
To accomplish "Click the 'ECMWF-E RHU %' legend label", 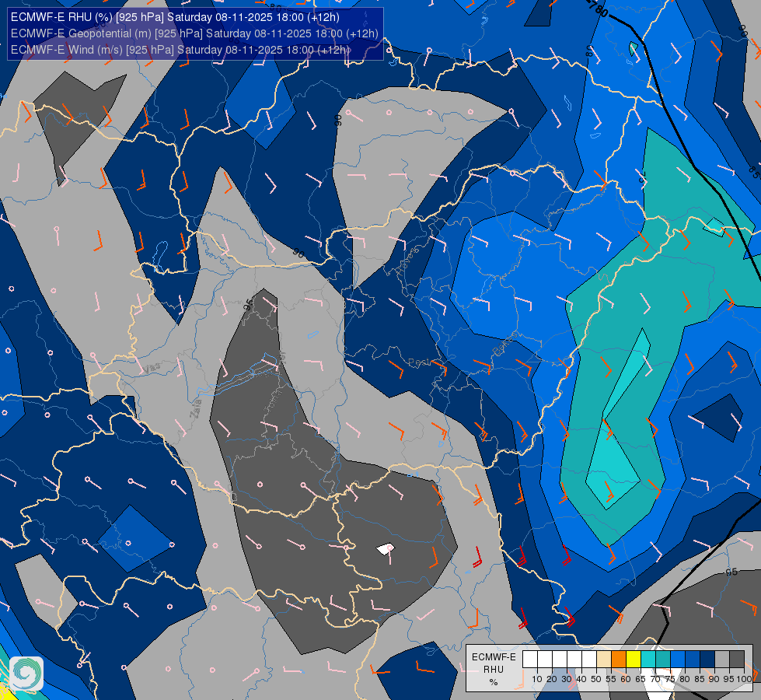I will (494, 670).
